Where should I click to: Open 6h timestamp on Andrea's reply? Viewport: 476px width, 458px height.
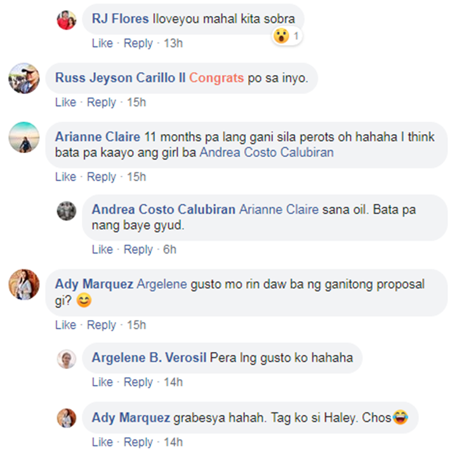[x=169, y=250]
